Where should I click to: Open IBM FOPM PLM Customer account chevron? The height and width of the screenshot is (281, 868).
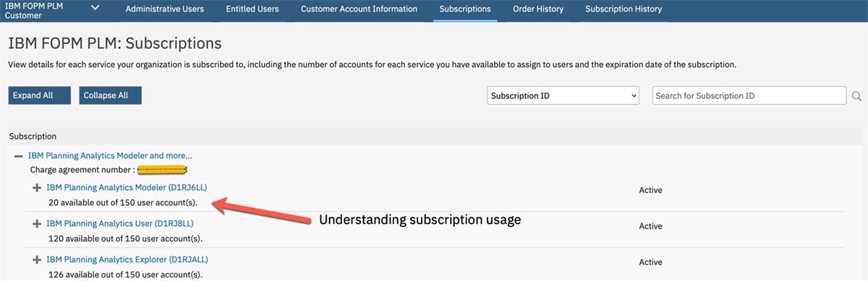tap(95, 8)
